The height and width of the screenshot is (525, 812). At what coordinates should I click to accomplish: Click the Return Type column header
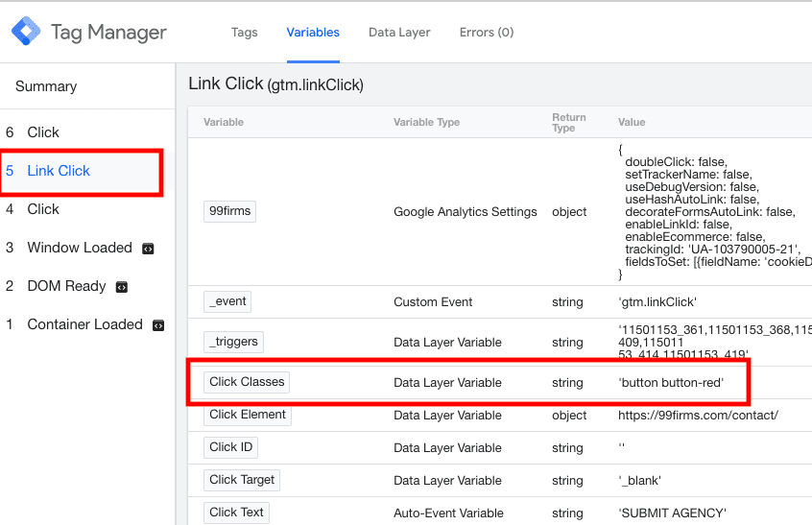point(568,123)
